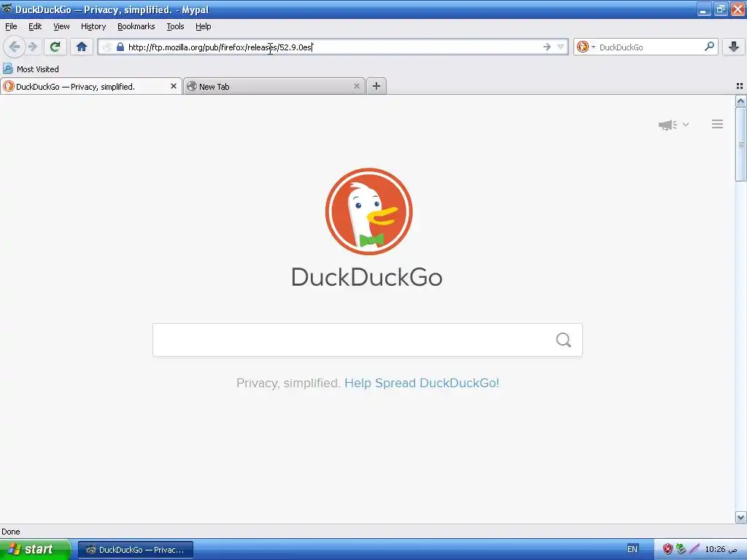The height and width of the screenshot is (560, 747).
Task: Click the search magnifier in the DuckDuckGo box
Action: 563,340
